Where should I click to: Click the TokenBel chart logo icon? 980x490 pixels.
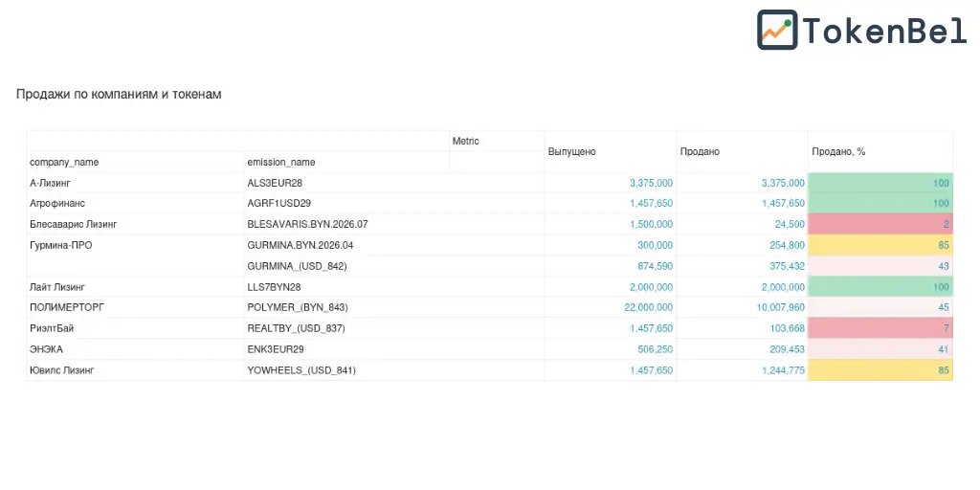pyautogui.click(x=777, y=30)
